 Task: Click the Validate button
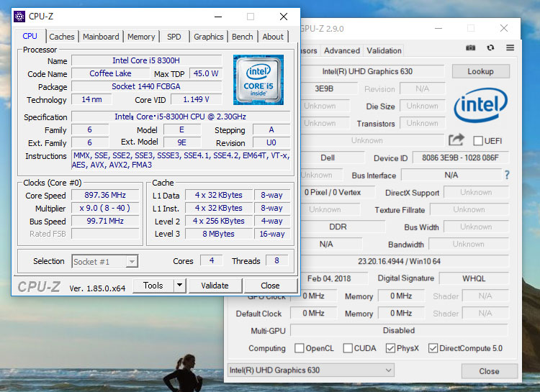pos(215,286)
